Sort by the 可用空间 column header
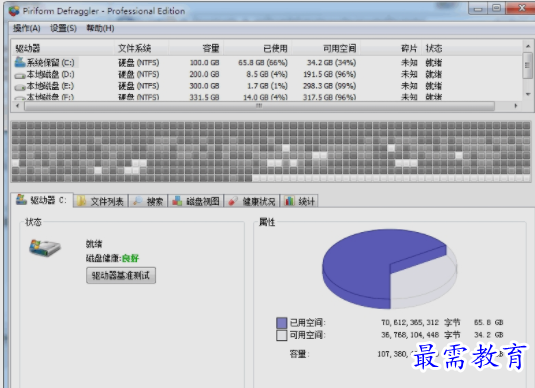Screen dimensions: 535x388 coord(326,48)
